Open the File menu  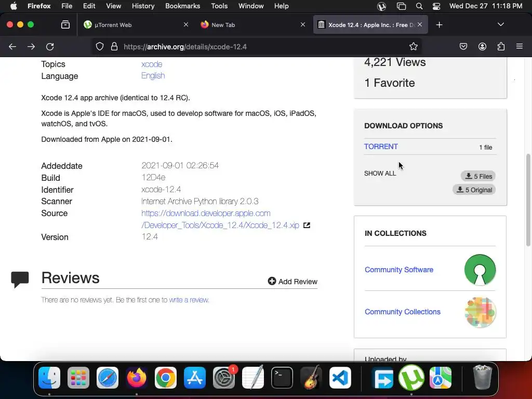[x=67, y=6]
